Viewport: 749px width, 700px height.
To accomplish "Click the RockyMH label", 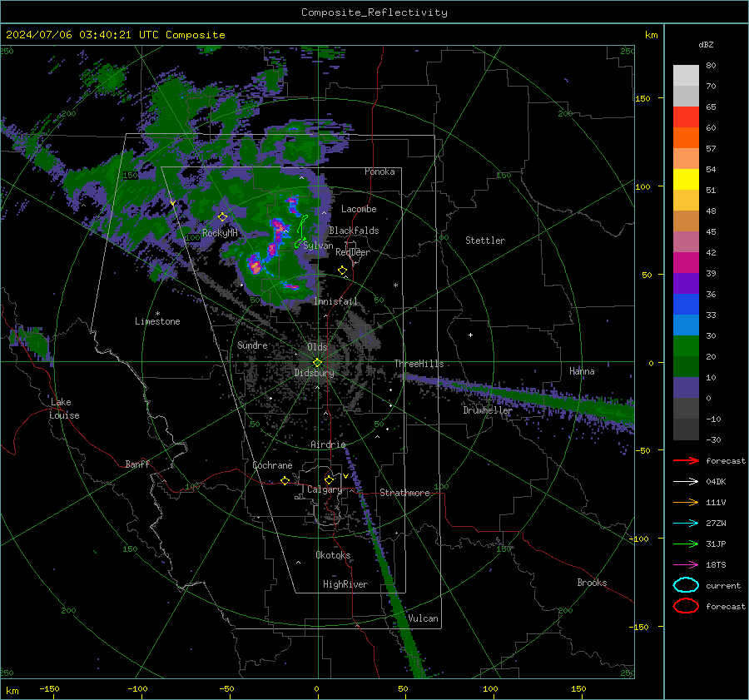I will 220,233.
